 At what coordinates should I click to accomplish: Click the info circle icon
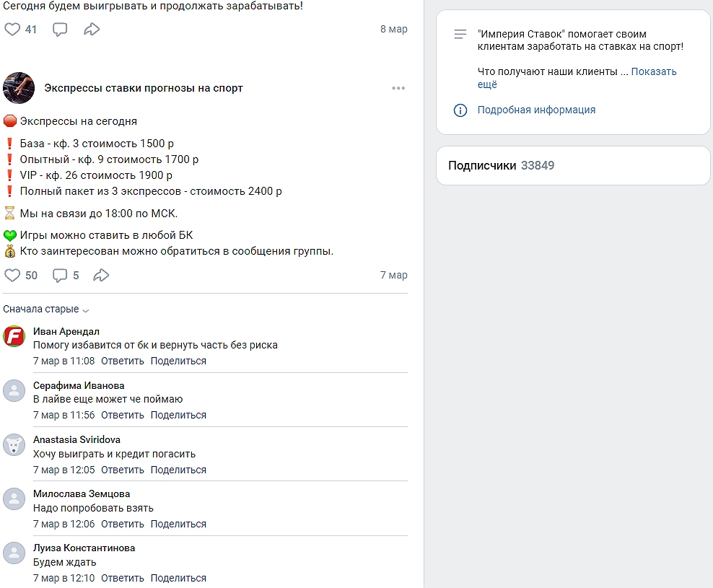460,110
